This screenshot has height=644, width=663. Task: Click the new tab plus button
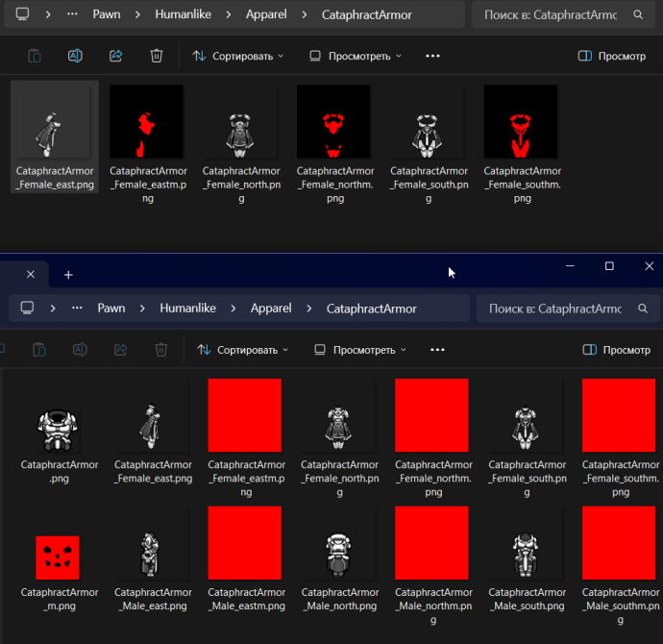(x=68, y=275)
